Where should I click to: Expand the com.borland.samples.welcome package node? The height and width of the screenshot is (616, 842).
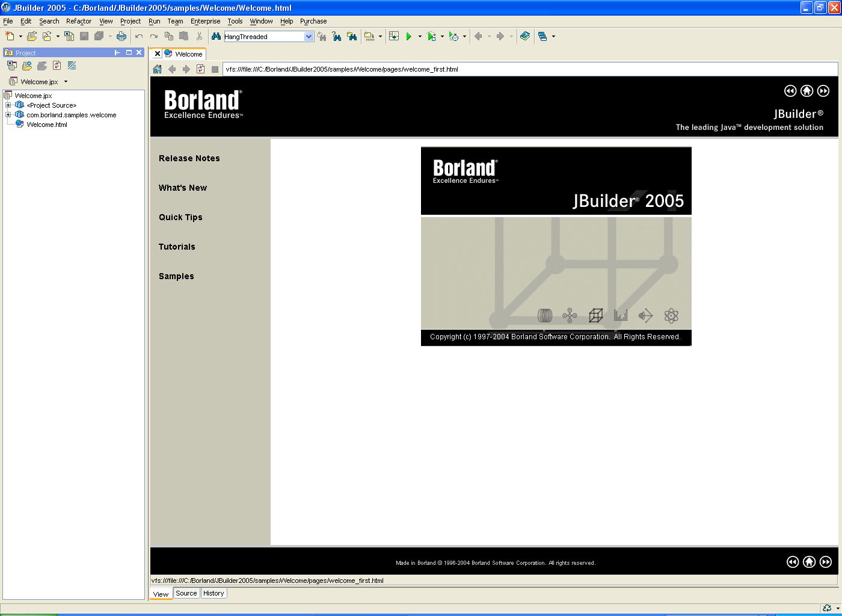tap(8, 115)
